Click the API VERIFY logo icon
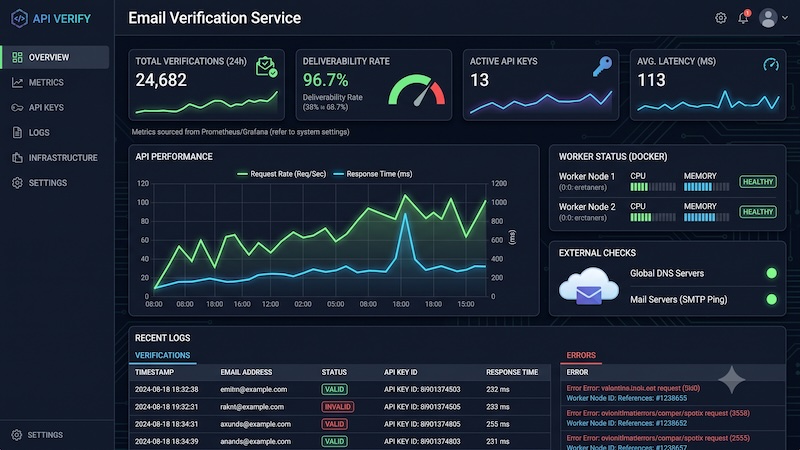This screenshot has height=450, width=800. click(x=19, y=19)
